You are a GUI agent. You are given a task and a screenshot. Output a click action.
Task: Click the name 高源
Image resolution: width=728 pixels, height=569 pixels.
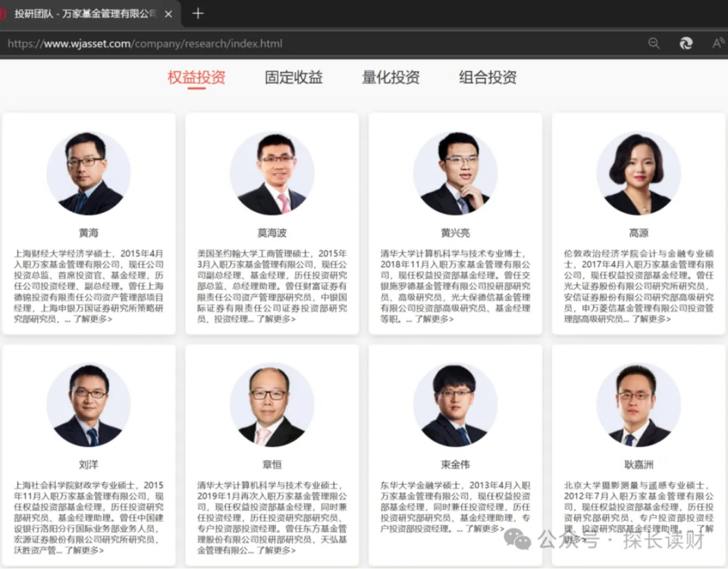pos(639,233)
